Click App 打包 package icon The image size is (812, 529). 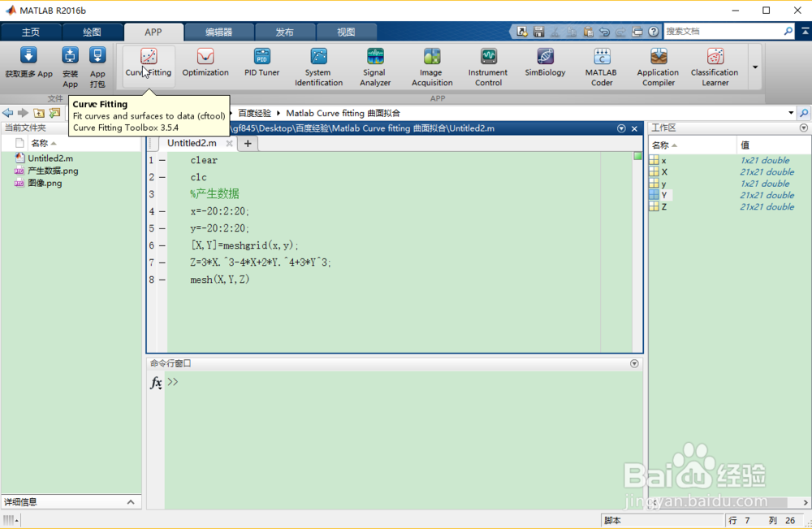[97, 55]
